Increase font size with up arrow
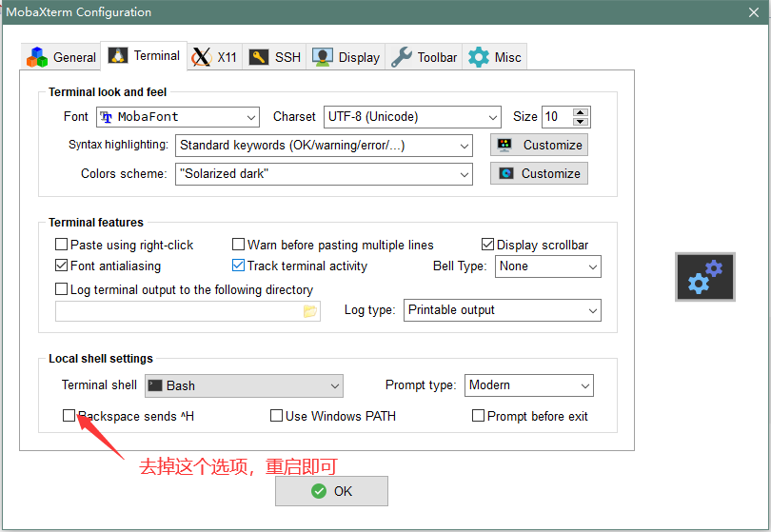The image size is (771, 532). pyautogui.click(x=581, y=112)
